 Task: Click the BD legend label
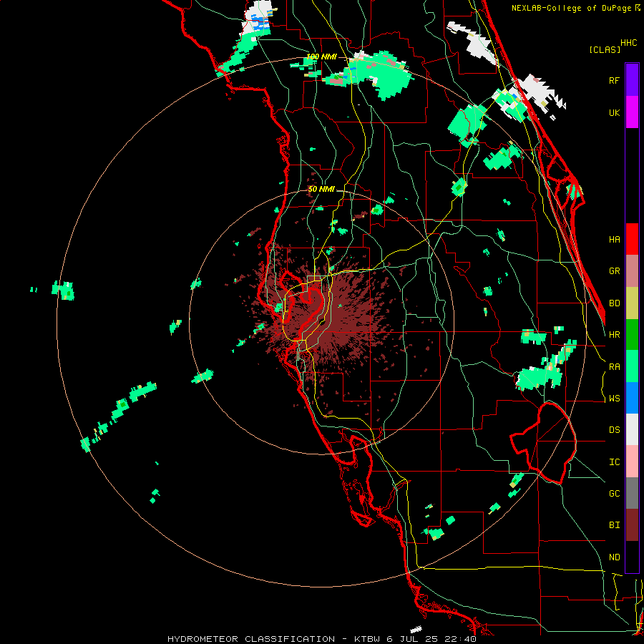click(614, 303)
